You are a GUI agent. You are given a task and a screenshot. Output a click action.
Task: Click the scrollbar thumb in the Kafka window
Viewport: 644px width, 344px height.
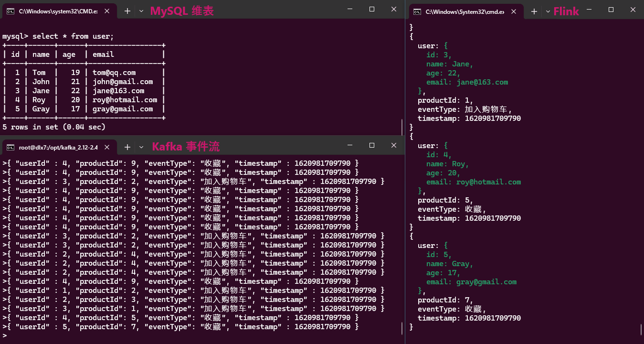pyautogui.click(x=402, y=328)
